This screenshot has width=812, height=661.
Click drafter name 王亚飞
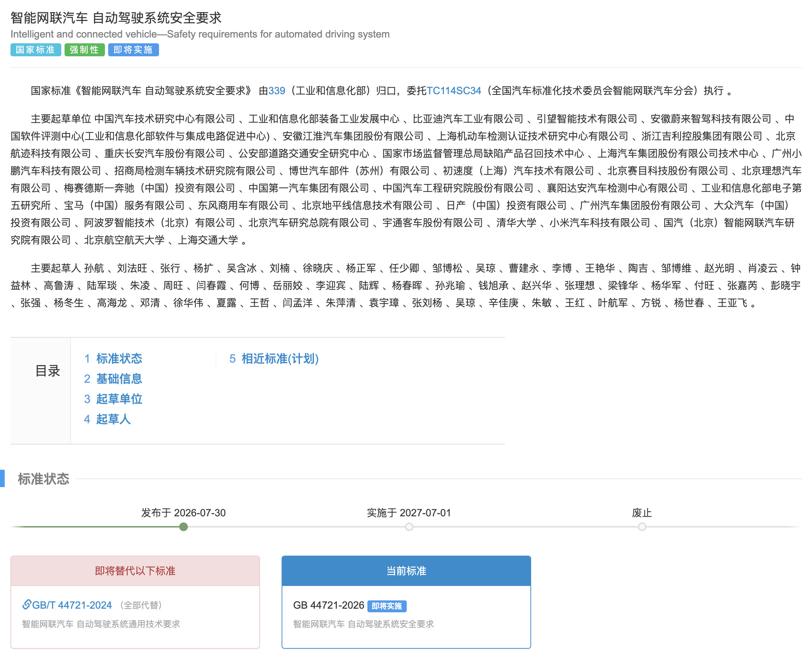(732, 303)
